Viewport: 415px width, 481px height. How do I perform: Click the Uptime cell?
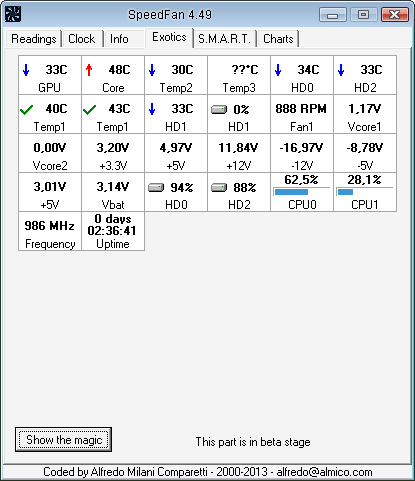coord(113,231)
